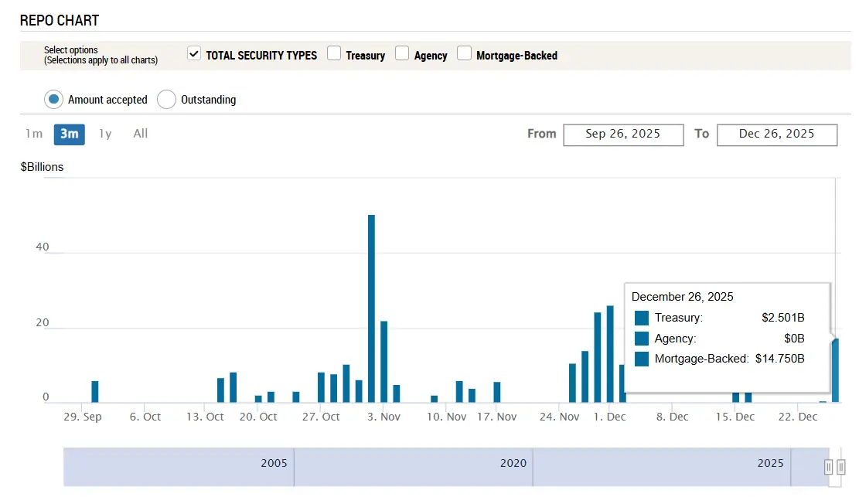The width and height of the screenshot is (859, 504).
Task: Select the 3m range button
Action: pos(69,134)
